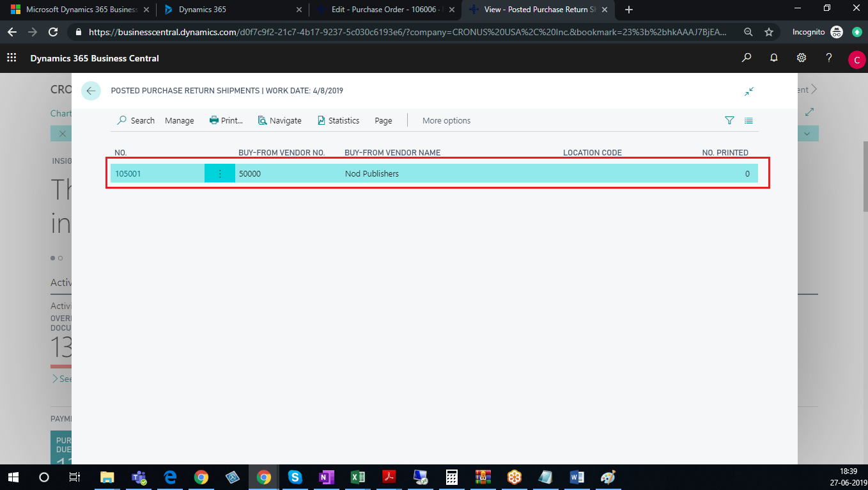Image resolution: width=868 pixels, height=490 pixels.
Task: Open the settings gear icon
Action: (x=801, y=58)
